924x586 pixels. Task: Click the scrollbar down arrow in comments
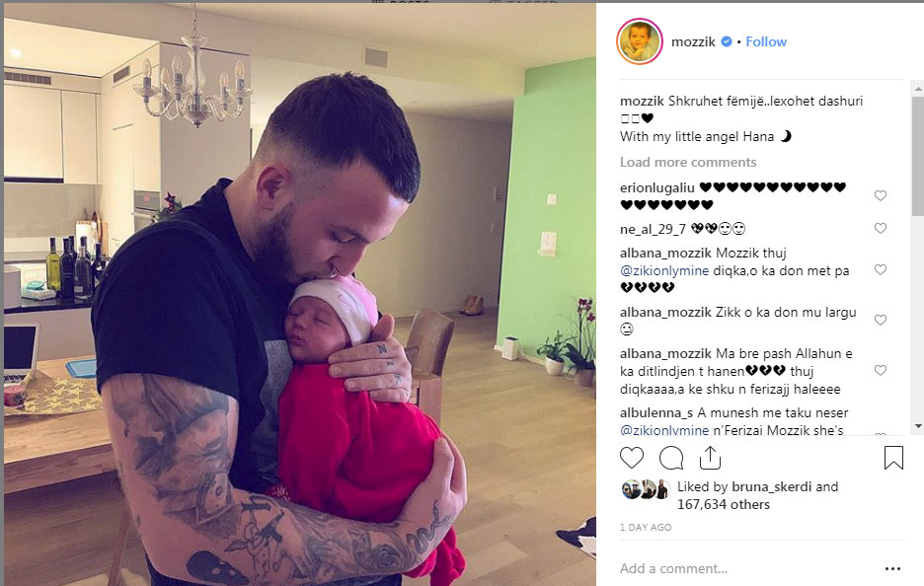(x=918, y=426)
